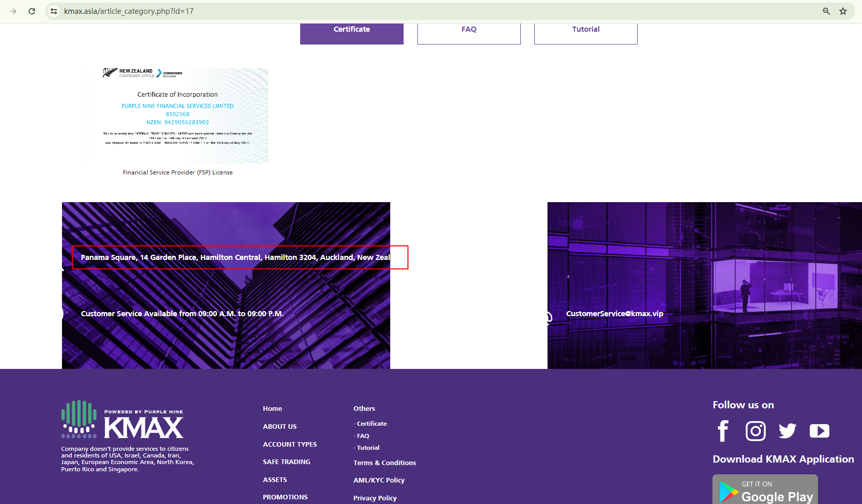Open the AML/KYC Policy link
The image size is (862, 504).
pos(379,480)
